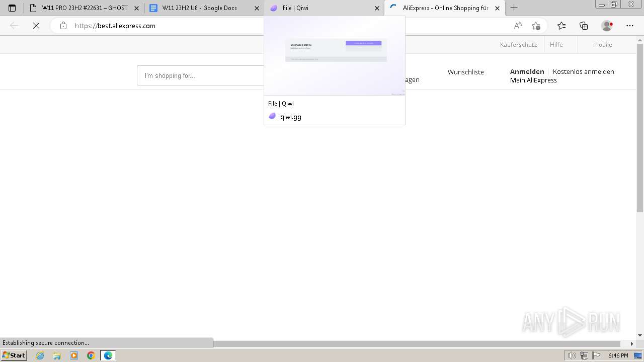Click the Qiwi tab preview thumbnail

tap(335, 56)
